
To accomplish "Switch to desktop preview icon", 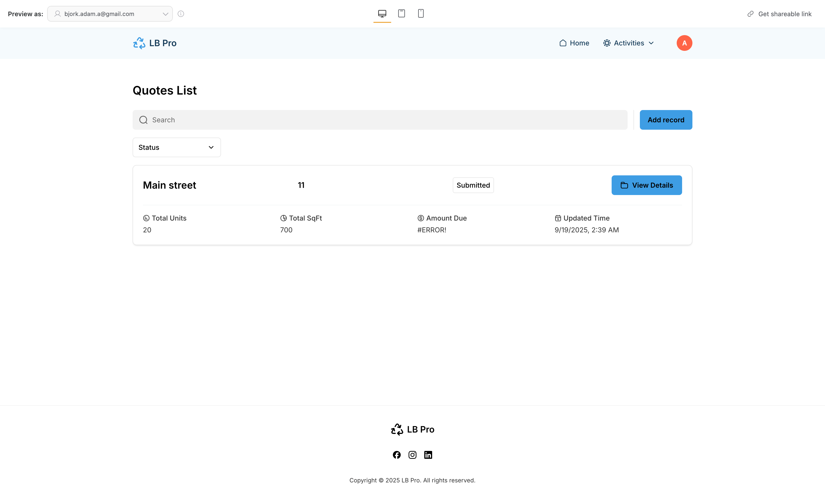I will tap(382, 14).
